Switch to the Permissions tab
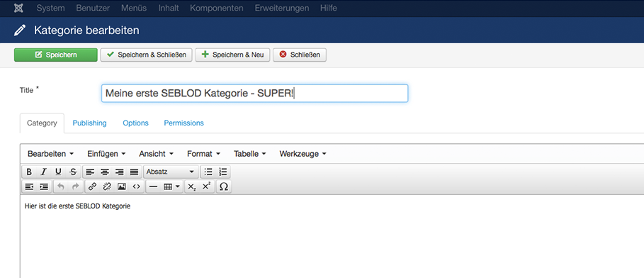Viewport: 644px width, 278px height. [183, 123]
